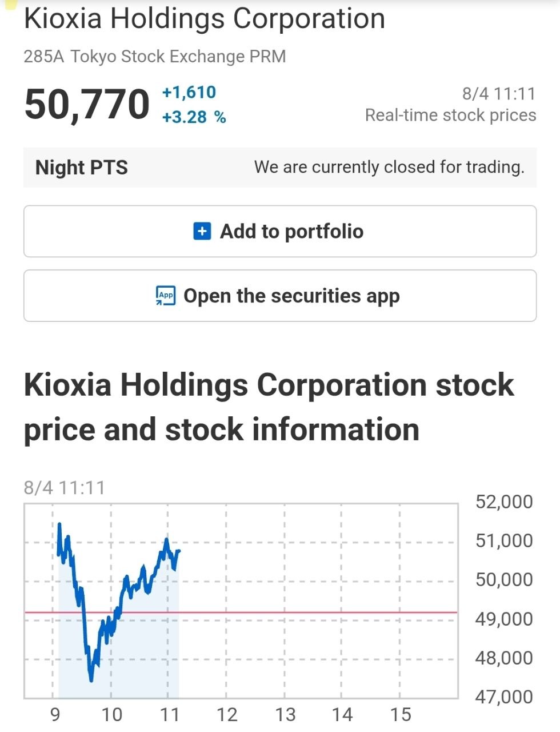Image resolution: width=560 pixels, height=732 pixels.
Task: Click the stock price and information heading
Action: [269, 407]
